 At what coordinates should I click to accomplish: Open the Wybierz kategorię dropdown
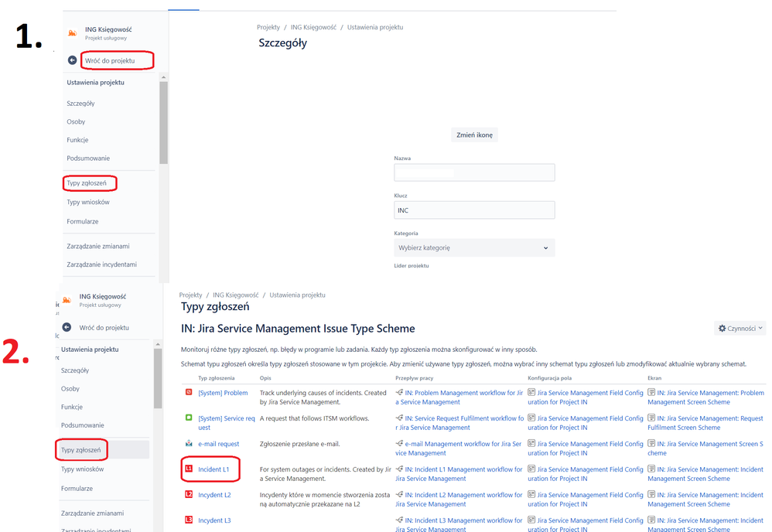tap(474, 247)
